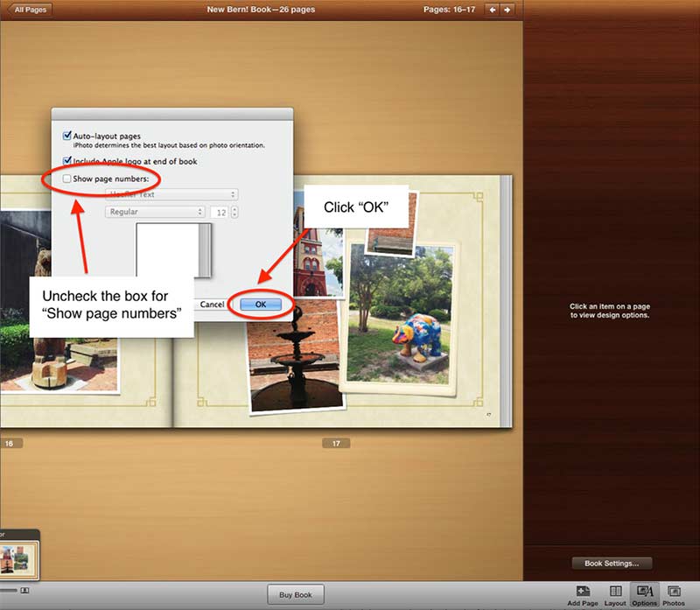Open the Photos panel icon
This screenshot has width=700, height=610.
tap(674, 592)
